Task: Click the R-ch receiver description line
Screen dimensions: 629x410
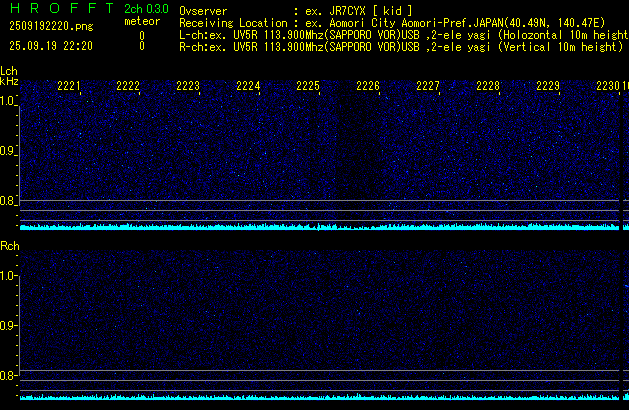Action: (400, 46)
